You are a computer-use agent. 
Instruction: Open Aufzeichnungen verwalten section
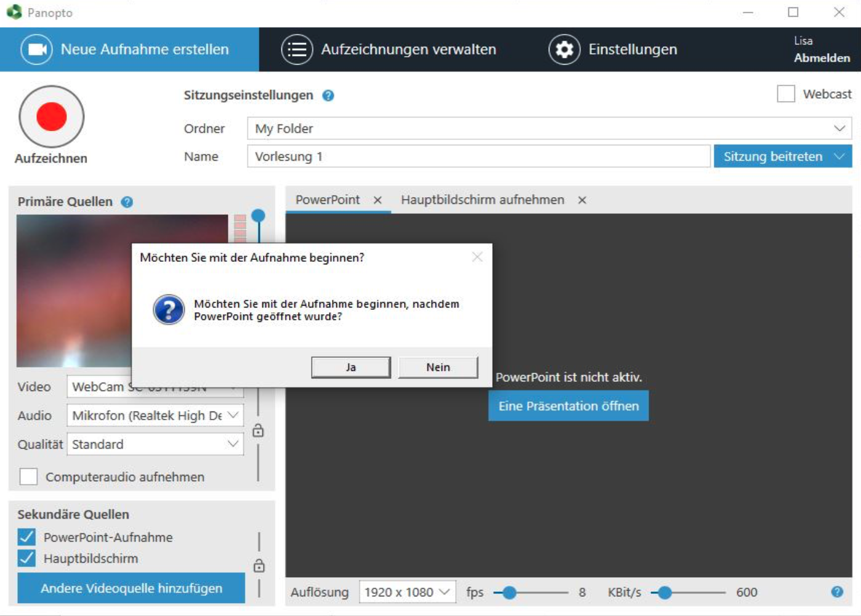(389, 49)
